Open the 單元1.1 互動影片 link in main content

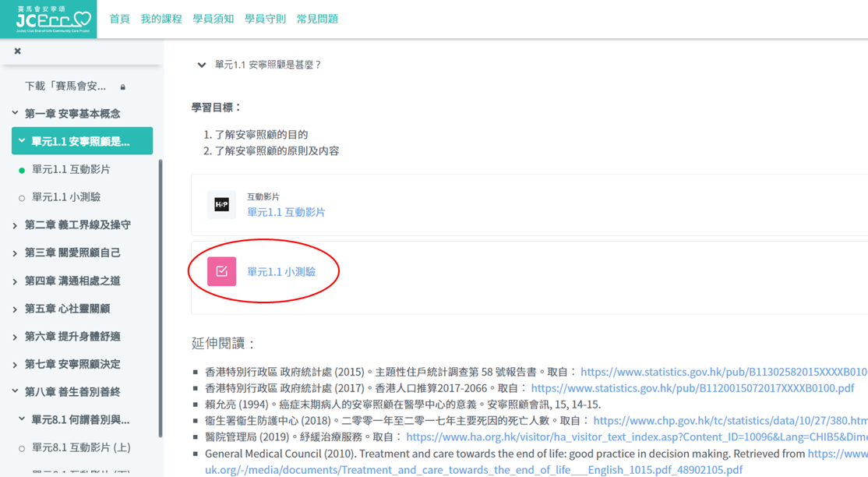coord(286,212)
